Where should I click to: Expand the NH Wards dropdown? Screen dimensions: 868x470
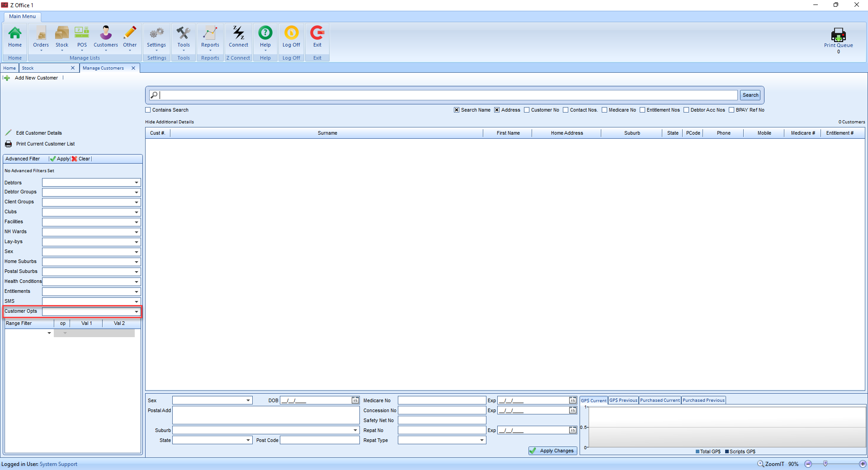(x=137, y=232)
